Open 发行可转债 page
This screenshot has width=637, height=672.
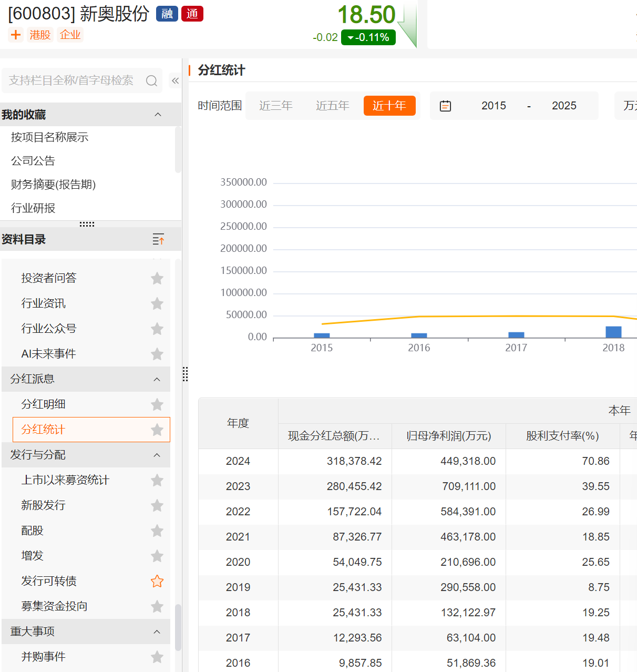point(49,581)
